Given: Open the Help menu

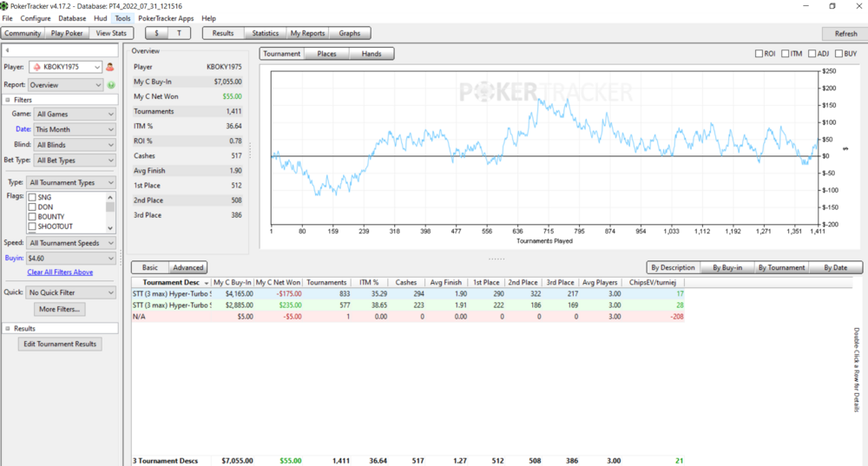Looking at the screenshot, I should [208, 18].
